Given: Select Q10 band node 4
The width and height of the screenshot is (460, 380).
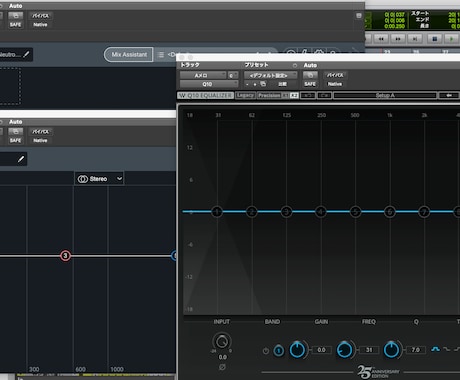Looking at the screenshot, I should [x=321, y=211].
